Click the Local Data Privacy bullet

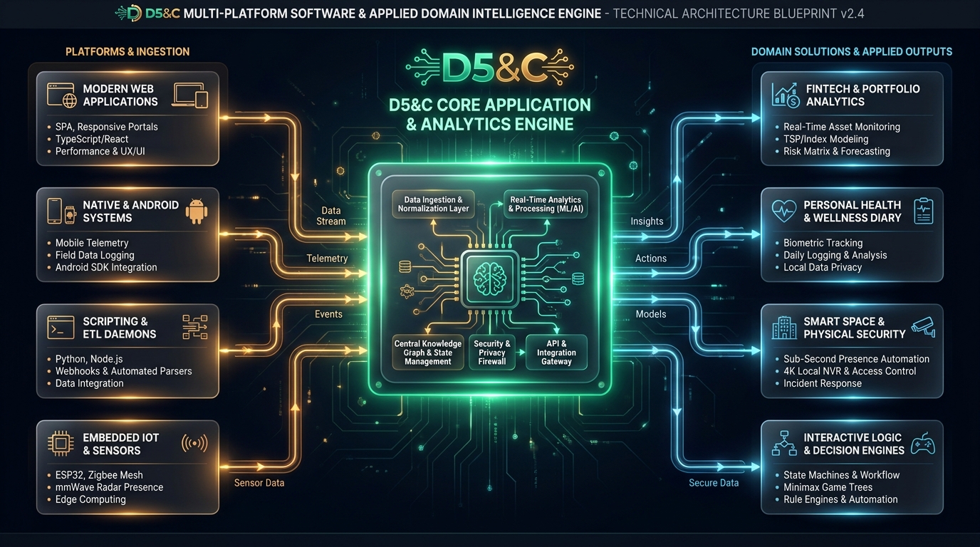pos(823,267)
